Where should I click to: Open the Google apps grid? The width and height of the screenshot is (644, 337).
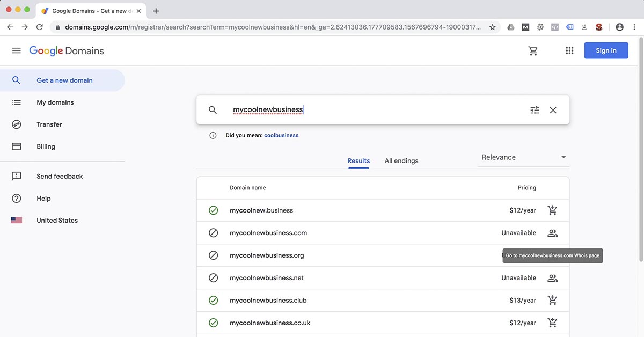569,50
